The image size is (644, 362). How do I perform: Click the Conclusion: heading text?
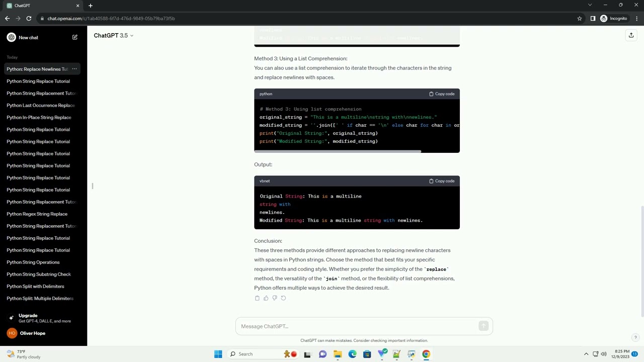coord(268,241)
